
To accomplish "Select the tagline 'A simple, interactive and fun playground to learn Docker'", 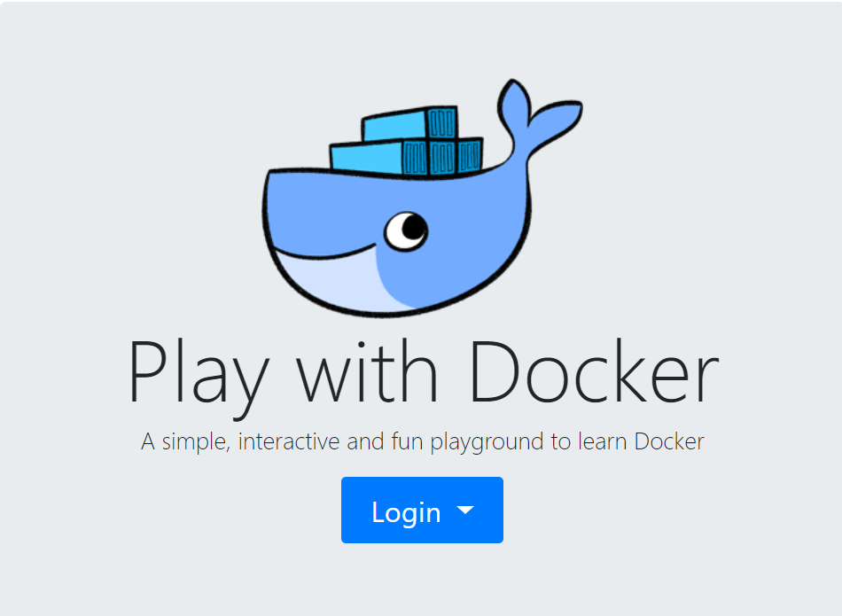I will [x=422, y=442].
